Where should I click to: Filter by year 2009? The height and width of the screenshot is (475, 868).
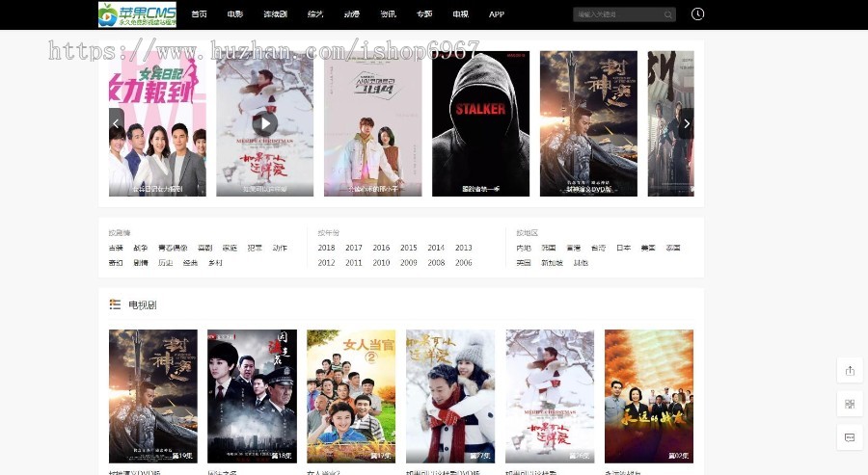coord(409,263)
